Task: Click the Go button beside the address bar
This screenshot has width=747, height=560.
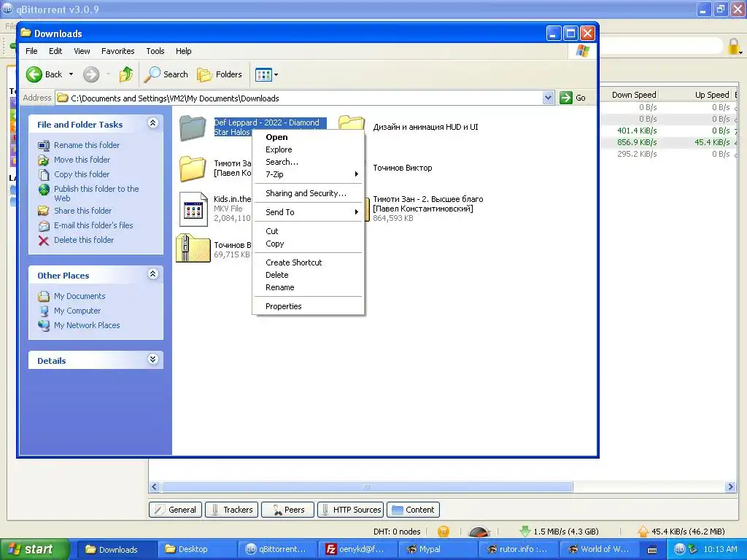Action: coord(573,98)
